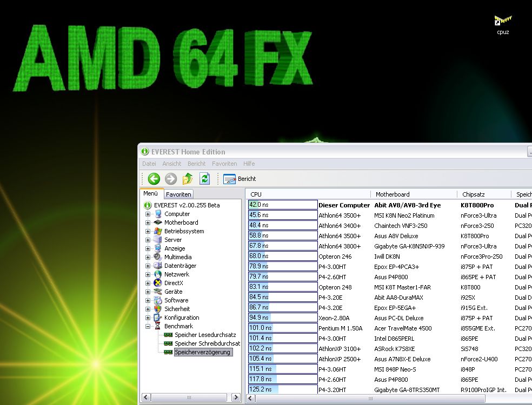Viewport: 532px width, 405px height.
Task: Click results list horizontal scrollbar thumb
Action: [370, 399]
